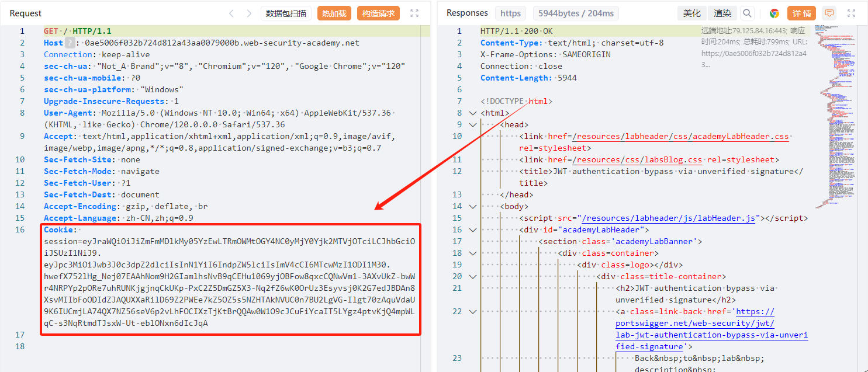The height and width of the screenshot is (372, 868).
Task: Open the 详情 details button
Action: pyautogui.click(x=801, y=13)
